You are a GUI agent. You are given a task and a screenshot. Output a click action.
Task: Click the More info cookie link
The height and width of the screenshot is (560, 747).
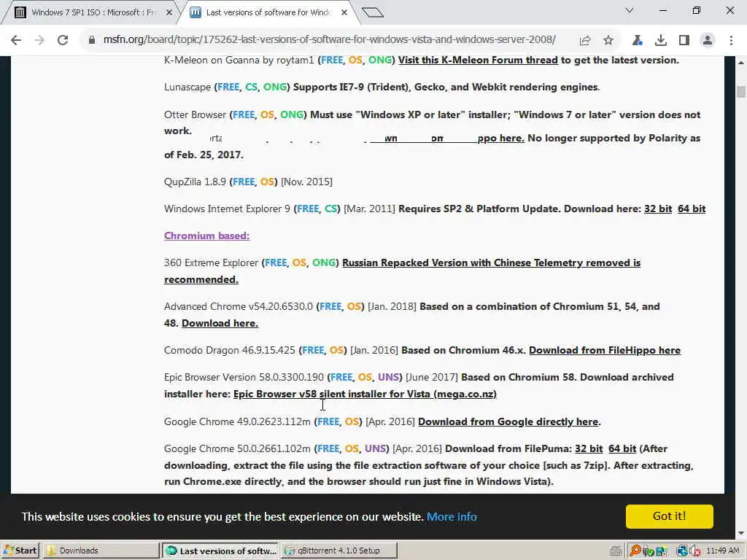click(452, 517)
